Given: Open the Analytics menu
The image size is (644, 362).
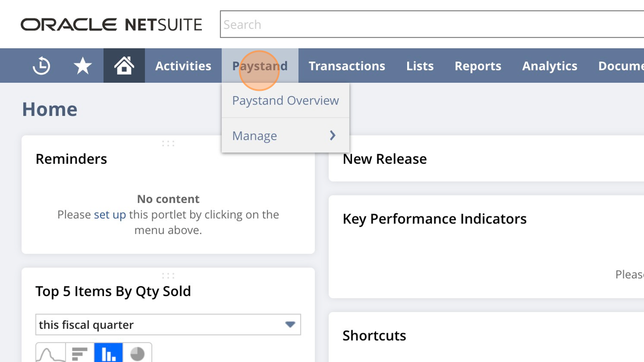Looking at the screenshot, I should pos(550,66).
